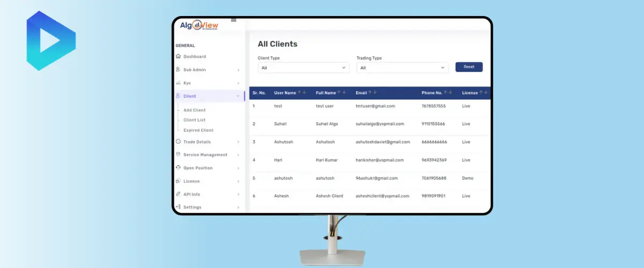644x268 pixels.
Task: Open the Trading Type dropdown
Action: 402,68
